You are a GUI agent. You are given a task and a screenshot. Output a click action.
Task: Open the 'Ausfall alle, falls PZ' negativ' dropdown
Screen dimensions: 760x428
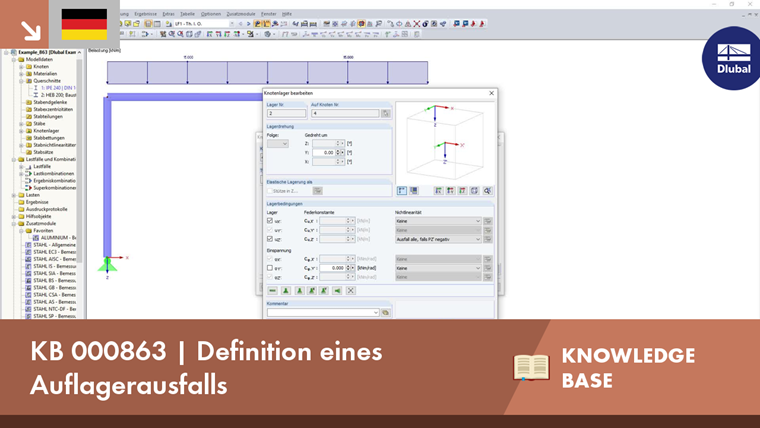tap(438, 239)
